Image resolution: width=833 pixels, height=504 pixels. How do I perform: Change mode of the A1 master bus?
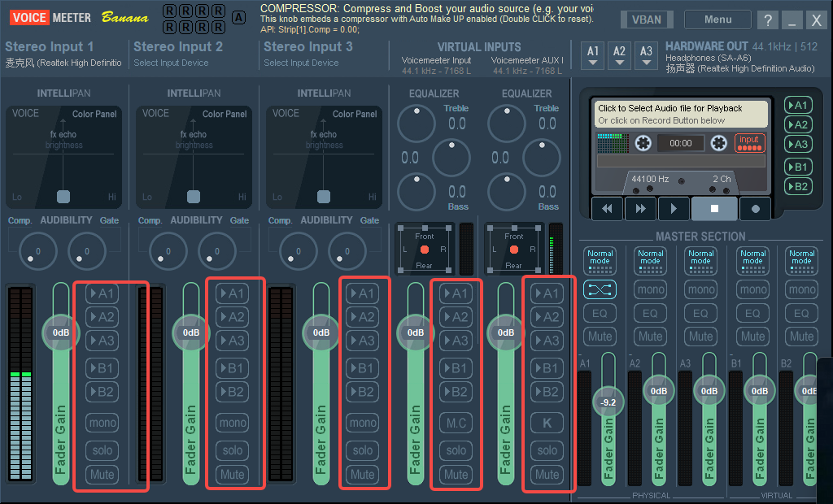coord(600,260)
